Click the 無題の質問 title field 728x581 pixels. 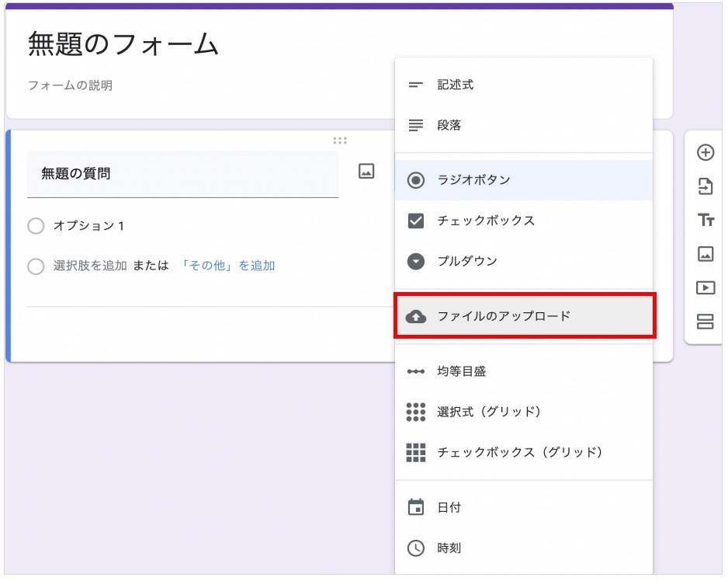click(x=182, y=174)
